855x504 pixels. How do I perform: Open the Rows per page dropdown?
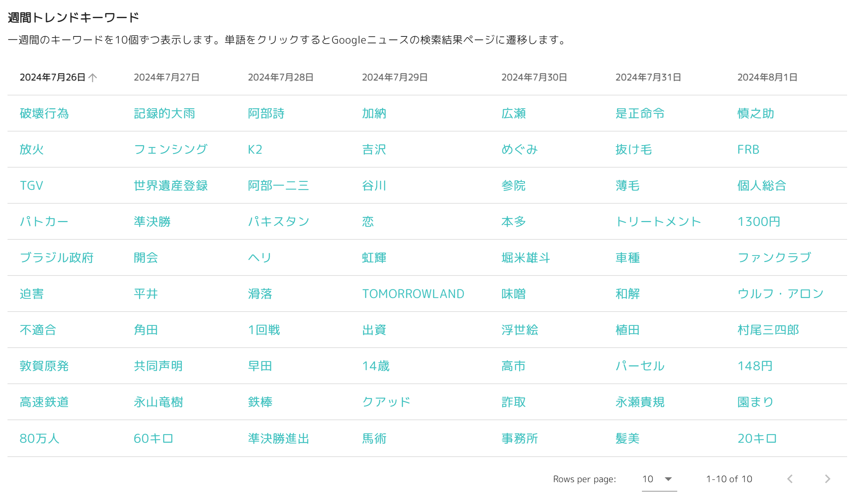coord(659,479)
